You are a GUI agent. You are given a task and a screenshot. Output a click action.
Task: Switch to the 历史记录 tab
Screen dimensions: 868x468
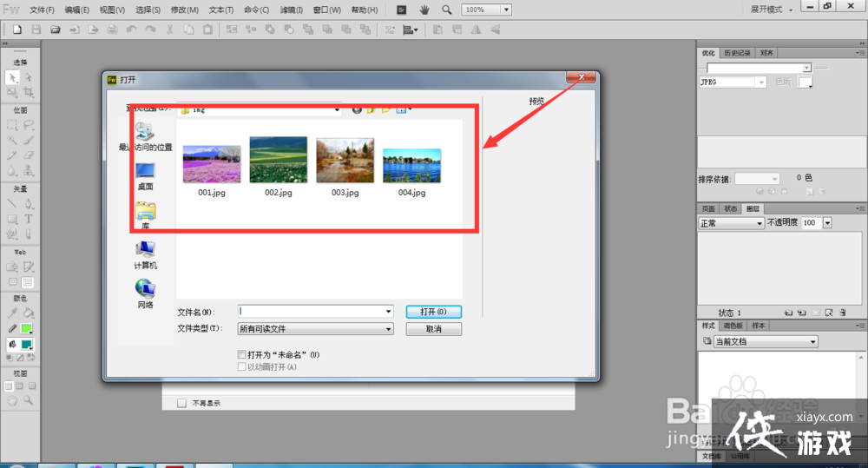(x=738, y=53)
